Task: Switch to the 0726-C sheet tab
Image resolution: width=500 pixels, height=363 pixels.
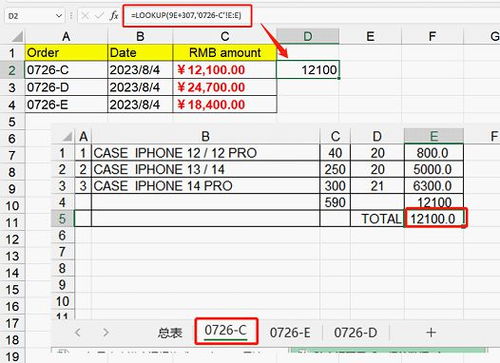Action: click(x=226, y=331)
